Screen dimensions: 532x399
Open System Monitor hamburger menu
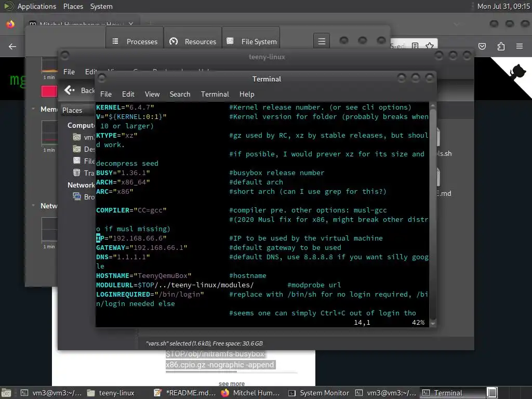pos(322,42)
